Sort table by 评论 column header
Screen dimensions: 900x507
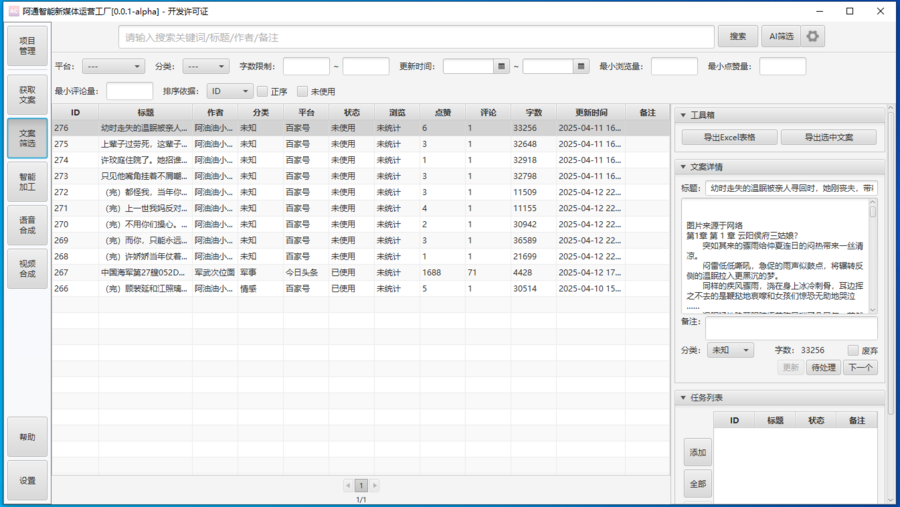(x=488, y=113)
